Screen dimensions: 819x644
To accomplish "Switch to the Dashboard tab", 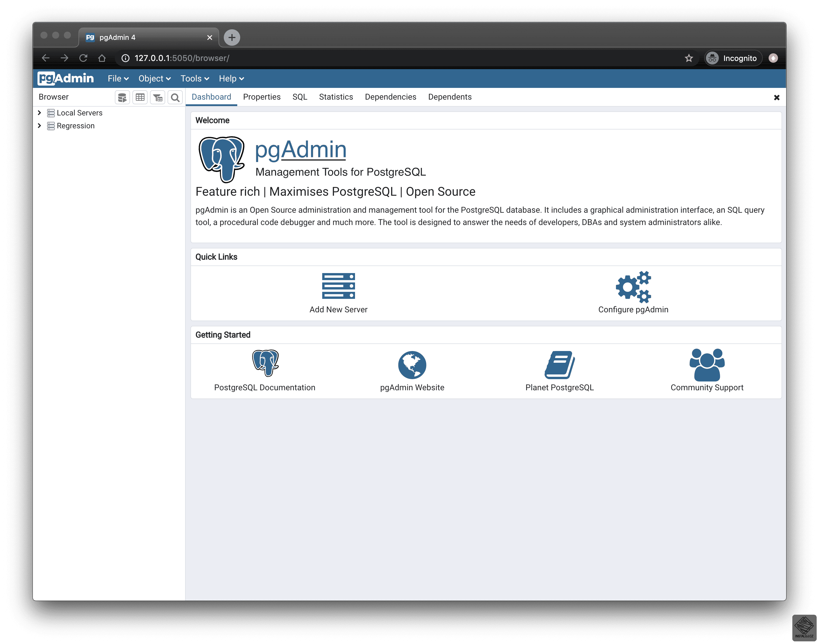I will 211,97.
